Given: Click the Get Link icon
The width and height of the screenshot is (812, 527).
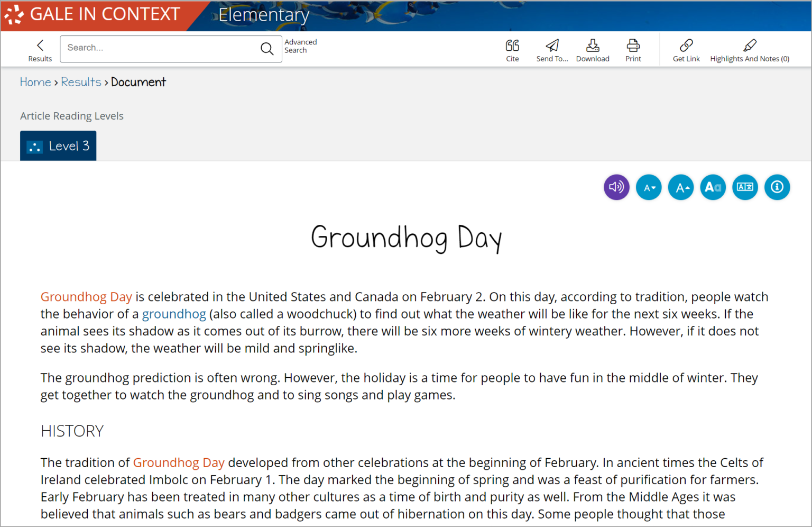Looking at the screenshot, I should click(686, 49).
